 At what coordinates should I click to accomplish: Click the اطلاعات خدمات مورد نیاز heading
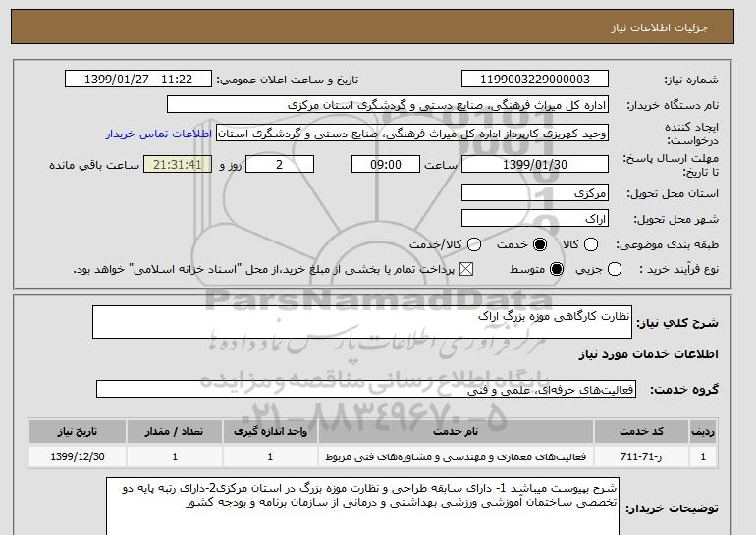tap(648, 354)
